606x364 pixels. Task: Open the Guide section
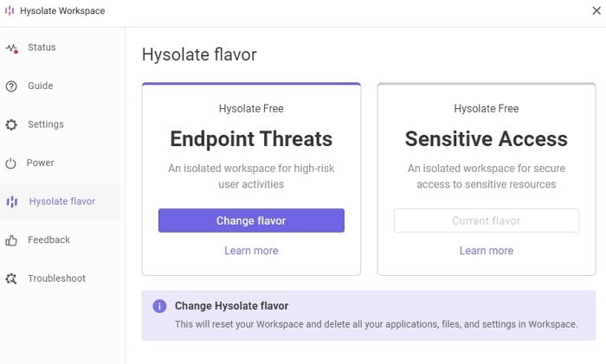[x=40, y=86]
